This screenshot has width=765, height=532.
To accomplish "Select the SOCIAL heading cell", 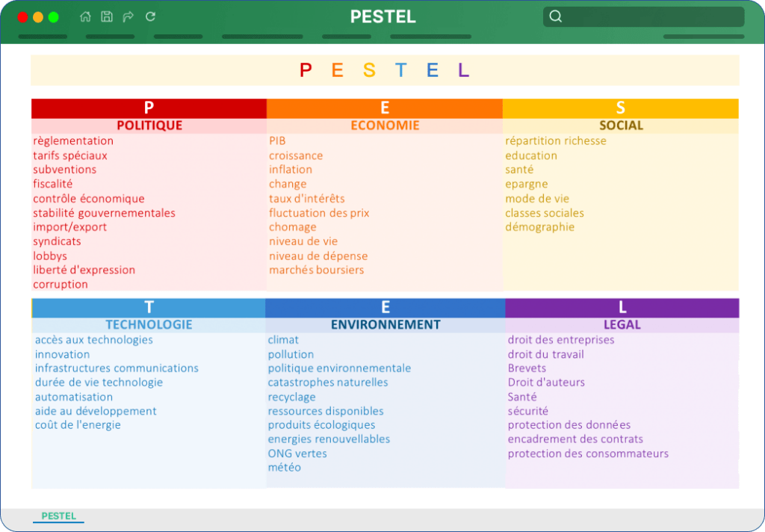I will coord(621,126).
